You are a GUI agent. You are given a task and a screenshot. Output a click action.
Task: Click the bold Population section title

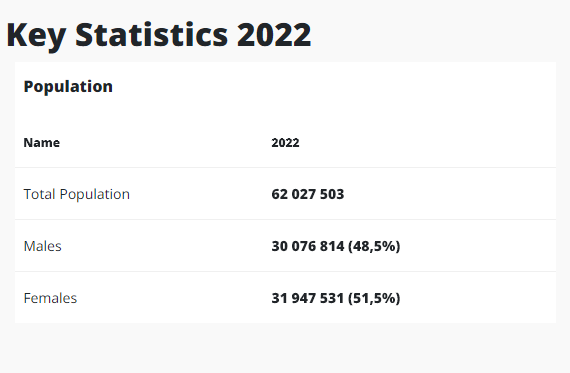[68, 87]
